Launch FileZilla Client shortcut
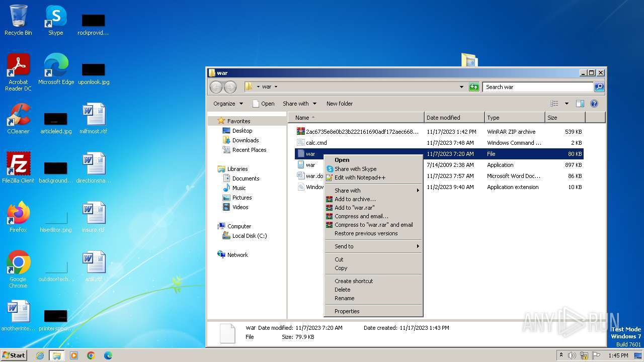This screenshot has height=362, width=644. click(18, 168)
